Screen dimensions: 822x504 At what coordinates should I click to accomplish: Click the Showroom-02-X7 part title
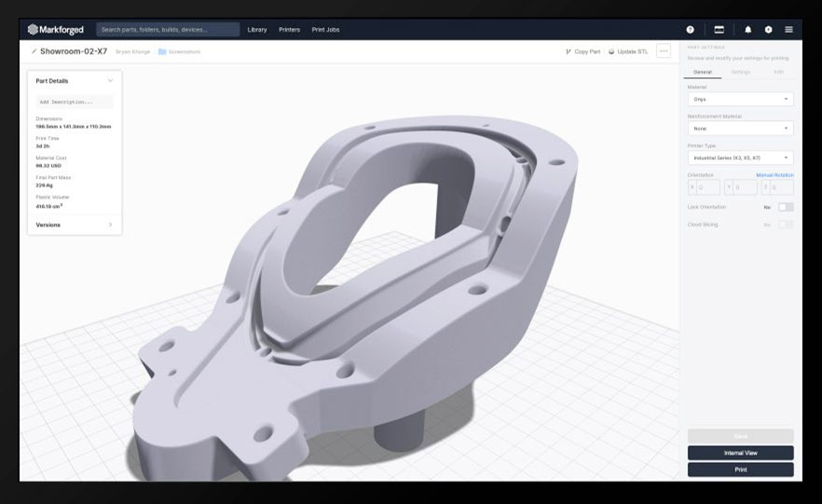tap(74, 51)
